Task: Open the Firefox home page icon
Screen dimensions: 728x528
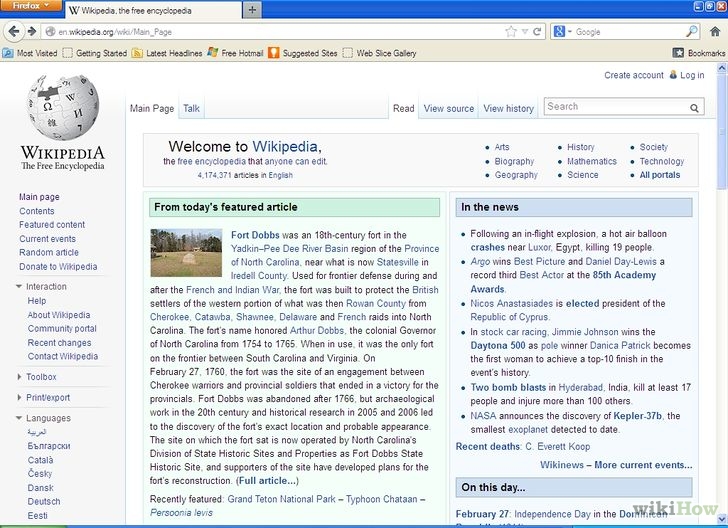Action: tap(715, 32)
